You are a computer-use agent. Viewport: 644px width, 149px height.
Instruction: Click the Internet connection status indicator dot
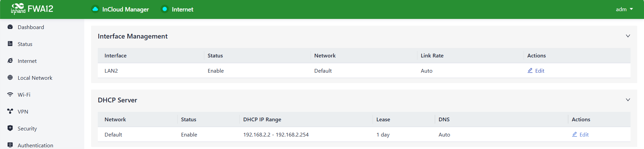pyautogui.click(x=165, y=9)
